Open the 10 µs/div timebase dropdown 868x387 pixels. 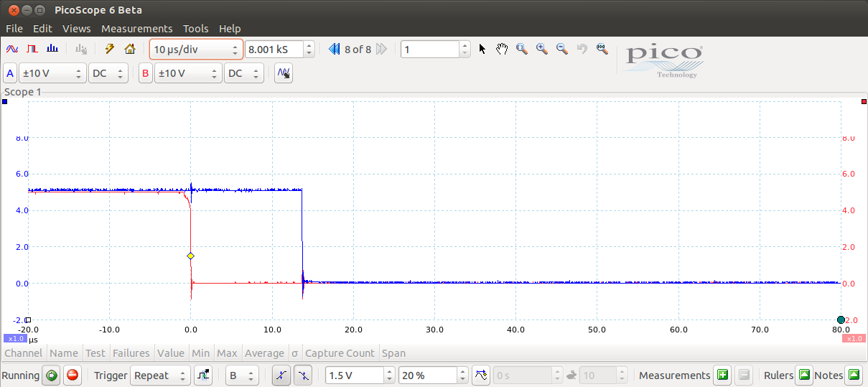pos(196,50)
